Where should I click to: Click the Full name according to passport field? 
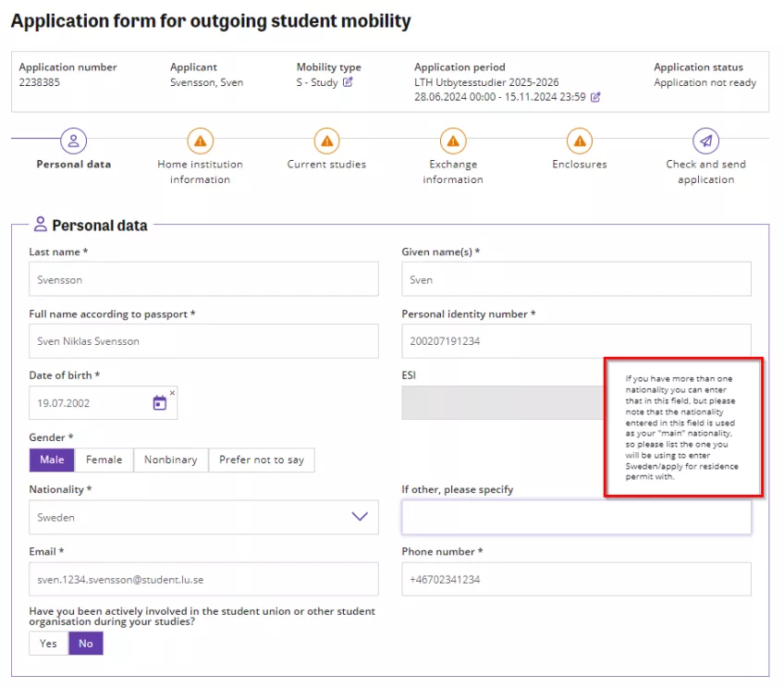(203, 341)
